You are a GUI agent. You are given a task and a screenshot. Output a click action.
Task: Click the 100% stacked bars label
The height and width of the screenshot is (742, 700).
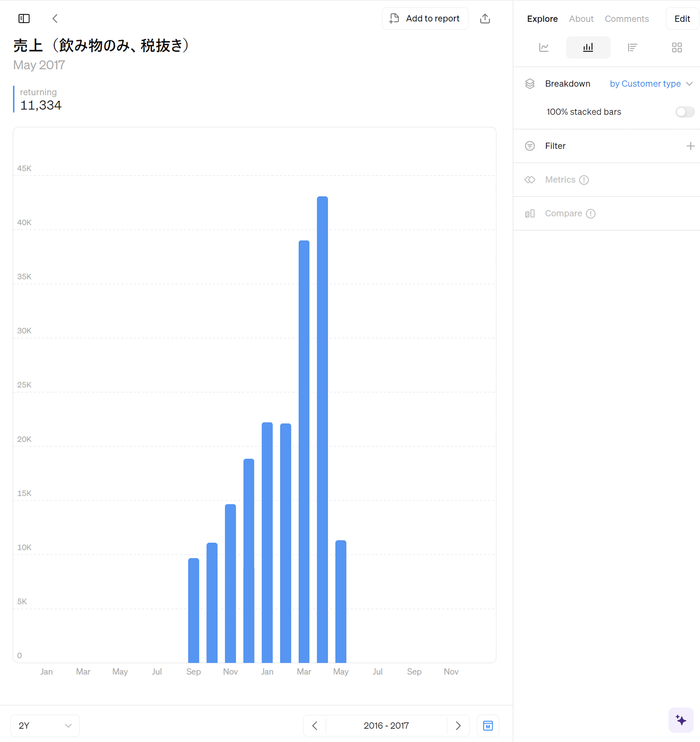(x=583, y=112)
